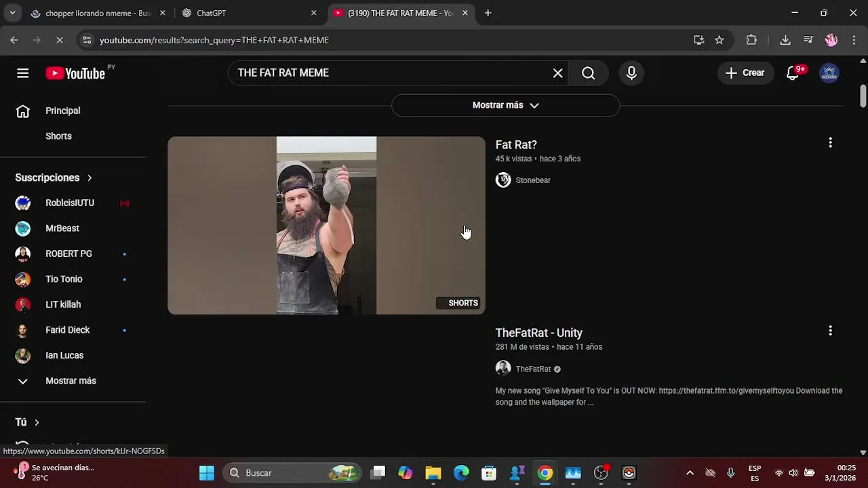View site information icon in address bar
868x488 pixels.
(86, 40)
